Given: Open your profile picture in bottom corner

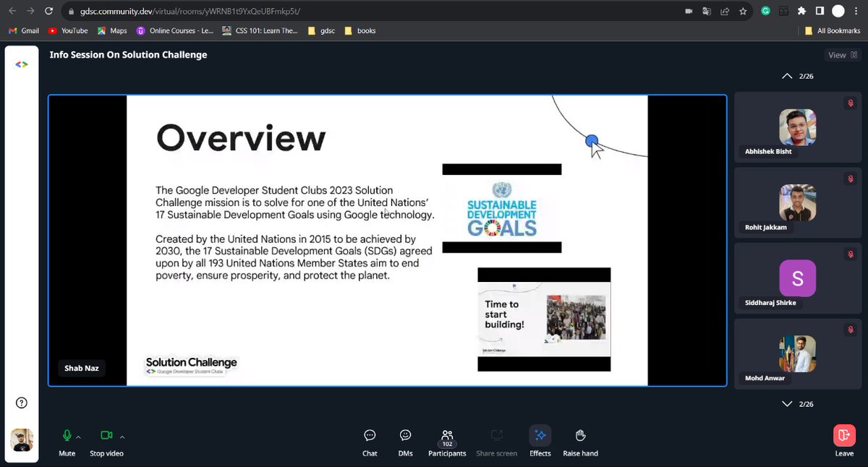Looking at the screenshot, I should [x=22, y=440].
